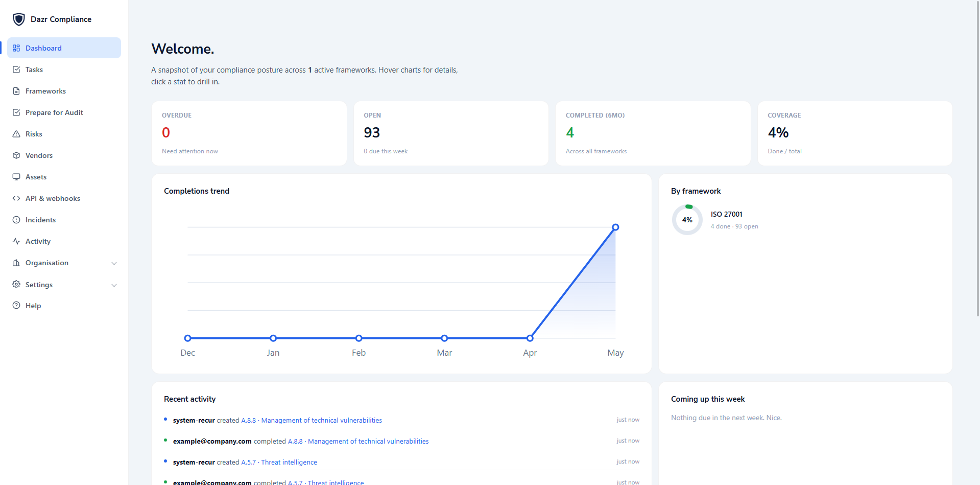980x485 pixels.
Task: Click the Assets monitor icon
Action: (x=16, y=177)
